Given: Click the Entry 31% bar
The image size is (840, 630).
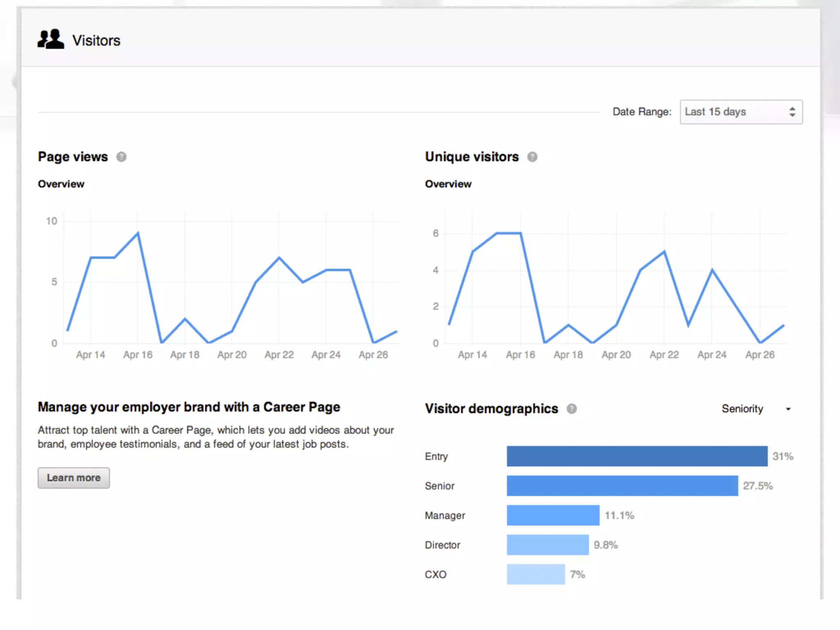Looking at the screenshot, I should pyautogui.click(x=637, y=456).
